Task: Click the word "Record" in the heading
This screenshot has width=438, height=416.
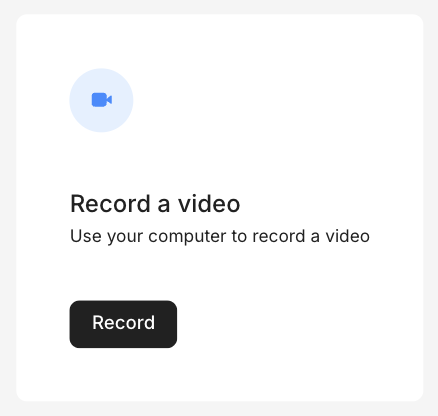Action: [x=110, y=204]
